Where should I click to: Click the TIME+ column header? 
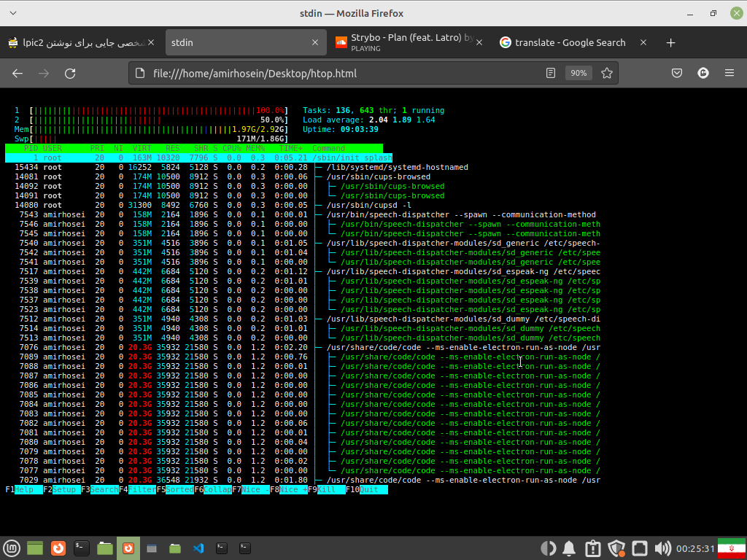coord(291,149)
